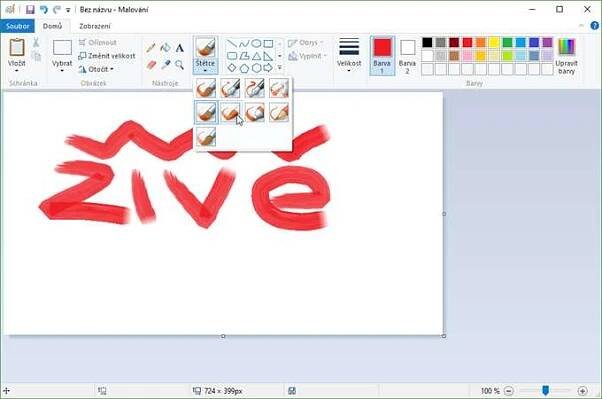Zoom in with the plus button
Image resolution: width=602 pixels, height=399 pixels.
(582, 391)
